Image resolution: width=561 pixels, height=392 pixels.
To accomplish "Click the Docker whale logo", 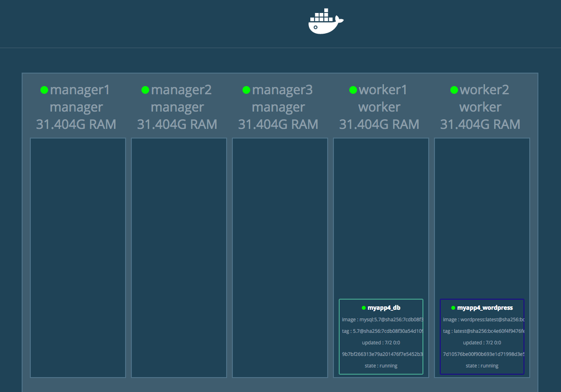I will (326, 21).
